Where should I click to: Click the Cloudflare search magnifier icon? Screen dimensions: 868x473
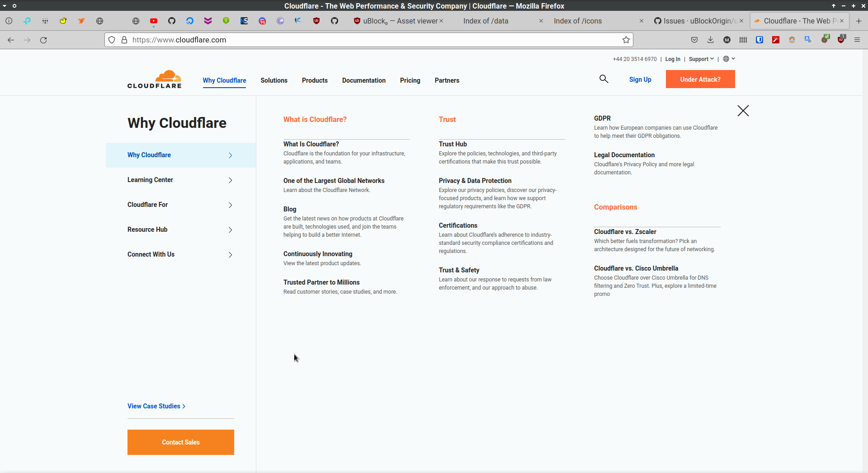pyautogui.click(x=604, y=79)
